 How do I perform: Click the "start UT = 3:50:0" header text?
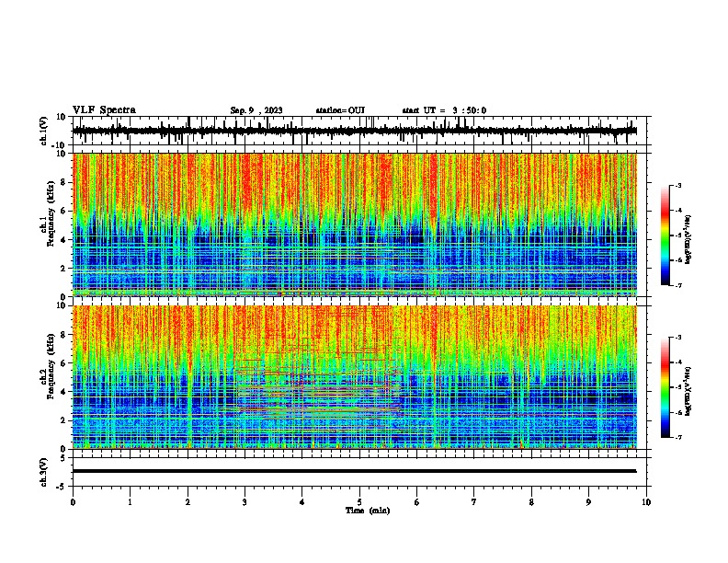pos(444,110)
